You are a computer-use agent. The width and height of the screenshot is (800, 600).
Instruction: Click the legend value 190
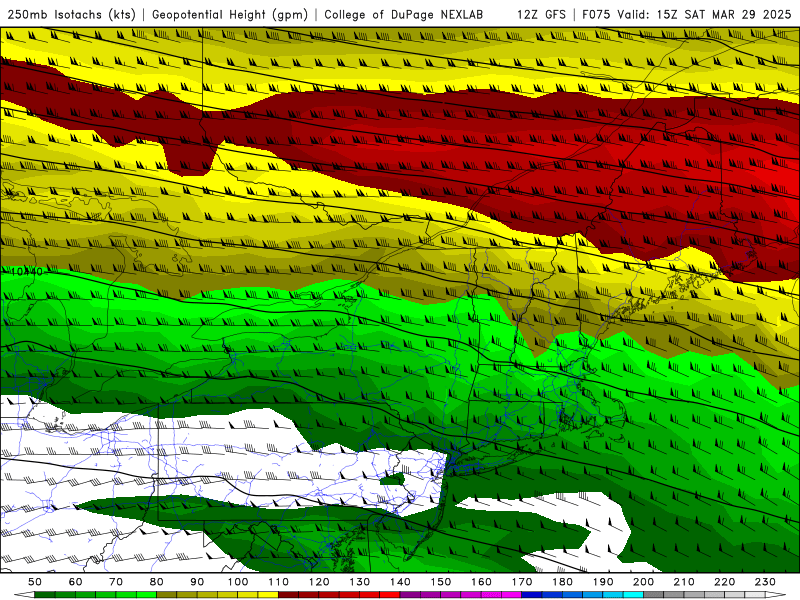click(603, 582)
